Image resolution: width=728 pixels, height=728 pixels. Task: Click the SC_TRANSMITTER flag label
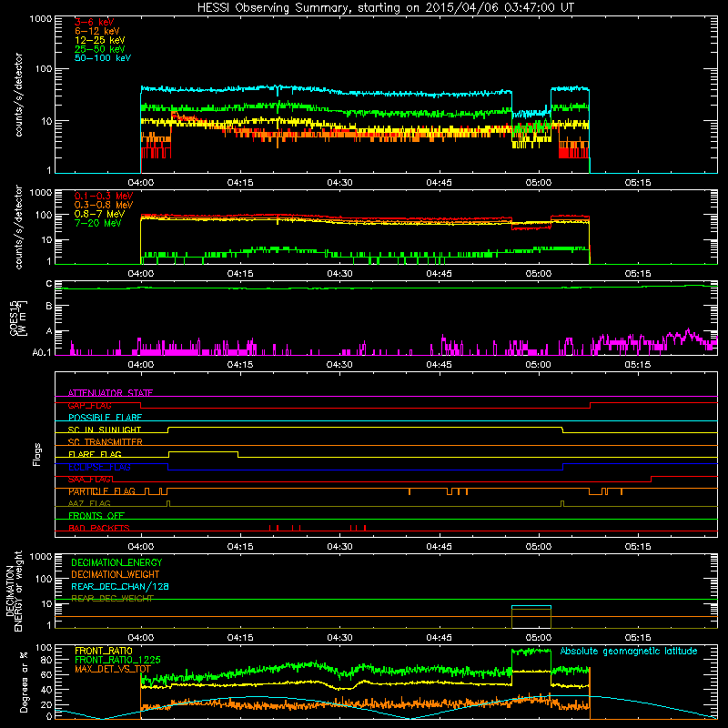(x=105, y=442)
